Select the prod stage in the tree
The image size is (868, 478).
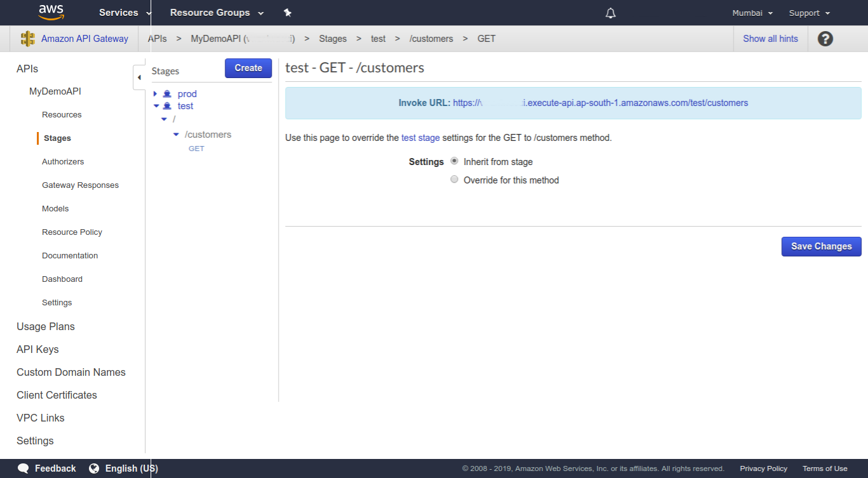coord(187,94)
